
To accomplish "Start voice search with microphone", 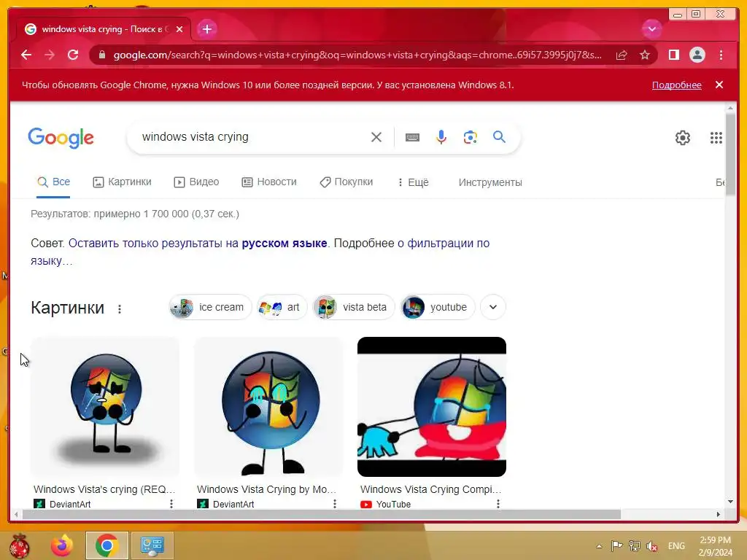I will tap(441, 137).
